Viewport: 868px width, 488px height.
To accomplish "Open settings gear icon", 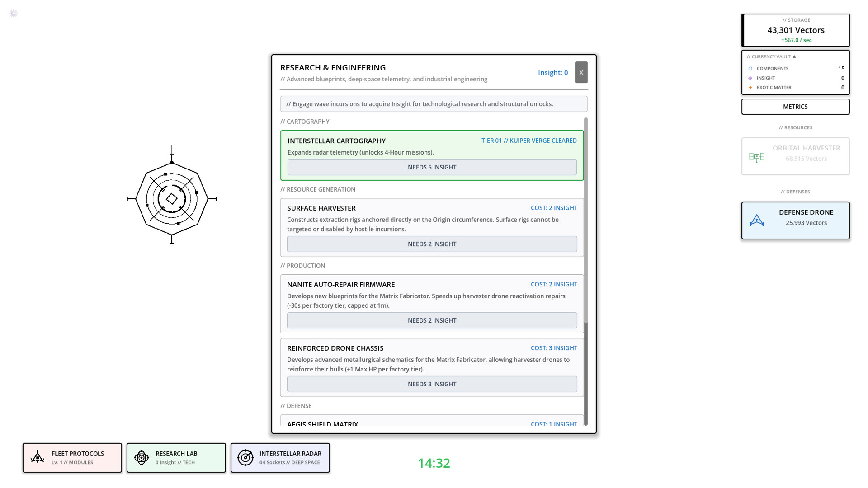I will coord(14,14).
